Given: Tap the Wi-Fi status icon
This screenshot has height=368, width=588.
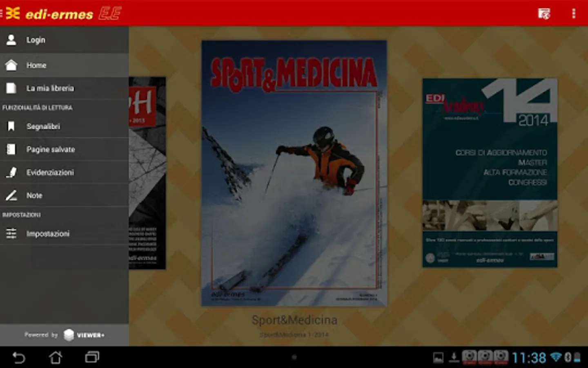Looking at the screenshot, I should [556, 357].
